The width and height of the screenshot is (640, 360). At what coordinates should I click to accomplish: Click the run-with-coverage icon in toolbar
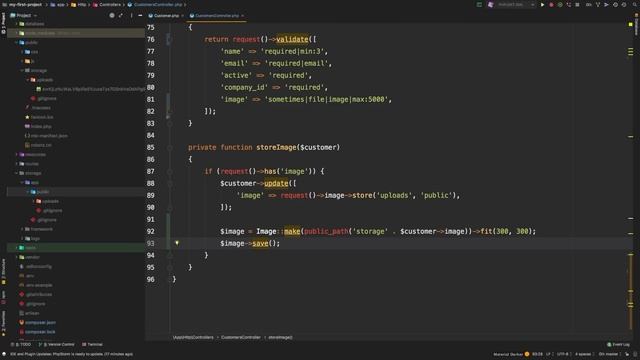click(x=560, y=4)
